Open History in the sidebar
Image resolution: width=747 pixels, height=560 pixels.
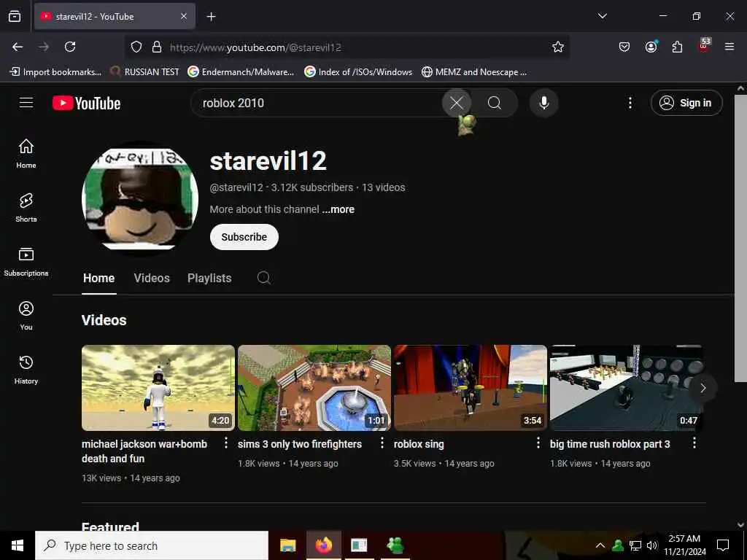(x=26, y=370)
